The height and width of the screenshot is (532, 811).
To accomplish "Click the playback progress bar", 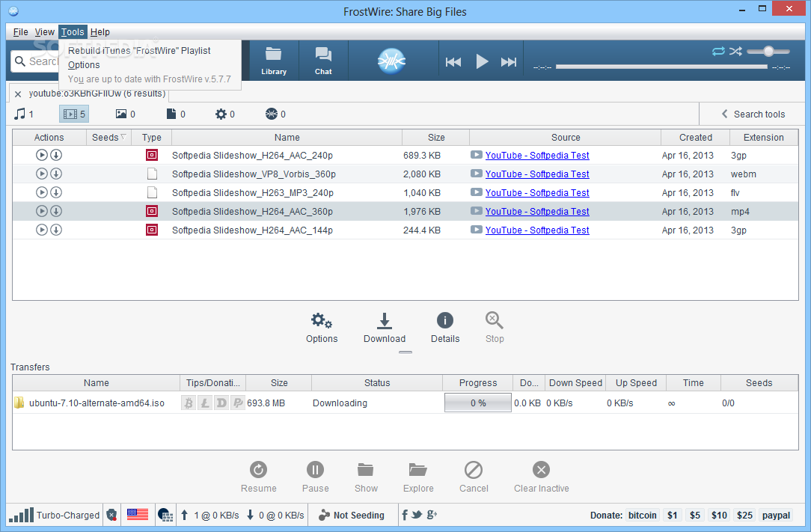I will pyautogui.click(x=661, y=67).
